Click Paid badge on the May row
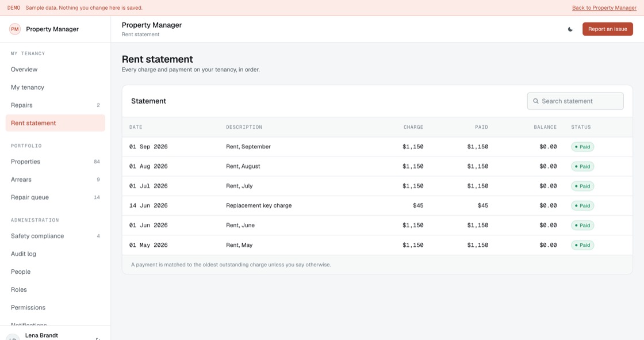Image resolution: width=644 pixels, height=340 pixels. pos(582,245)
